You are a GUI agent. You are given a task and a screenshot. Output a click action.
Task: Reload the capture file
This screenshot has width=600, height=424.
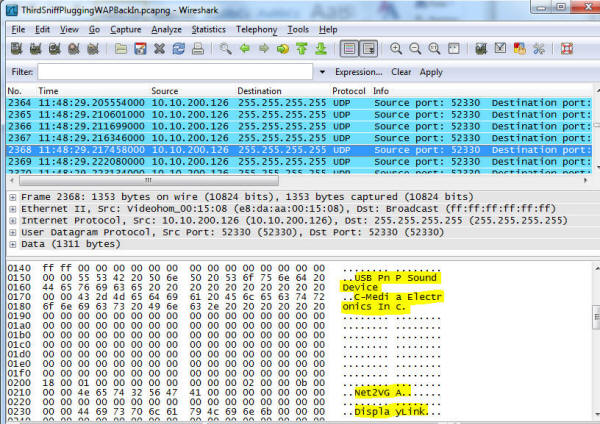(178, 49)
